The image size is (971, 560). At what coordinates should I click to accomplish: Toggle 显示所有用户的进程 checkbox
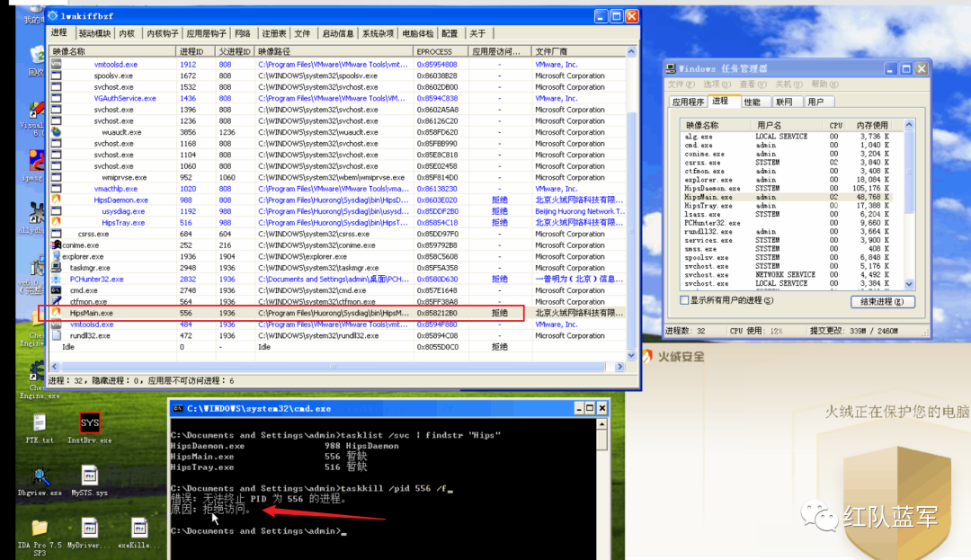click(684, 300)
